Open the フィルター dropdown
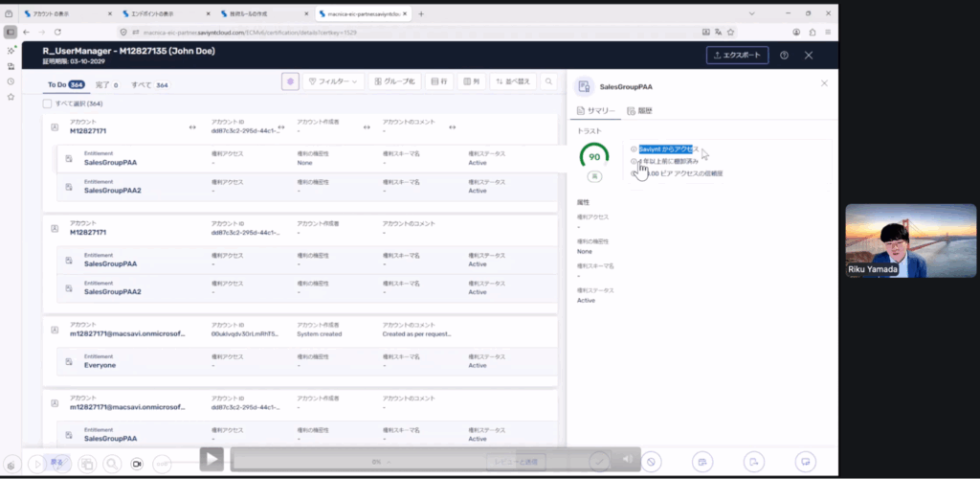 334,81
